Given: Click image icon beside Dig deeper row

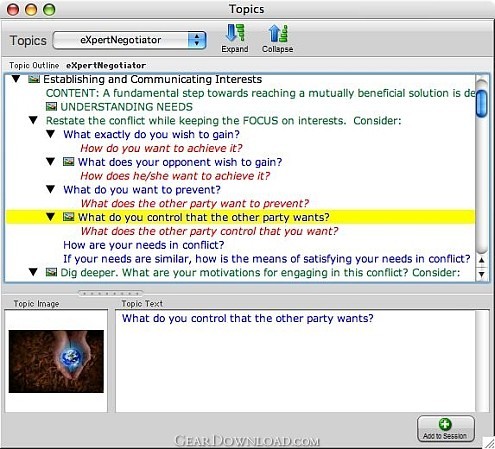Looking at the screenshot, I should click(x=51, y=272).
